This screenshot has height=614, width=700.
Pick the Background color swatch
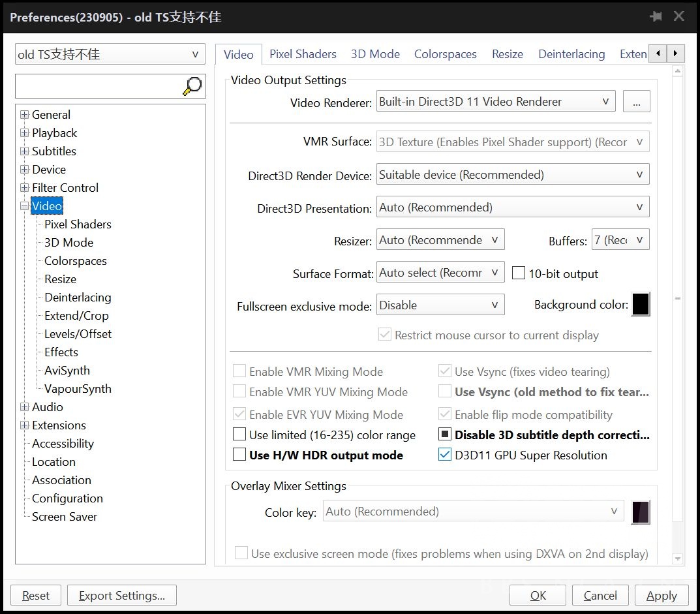pyautogui.click(x=641, y=305)
